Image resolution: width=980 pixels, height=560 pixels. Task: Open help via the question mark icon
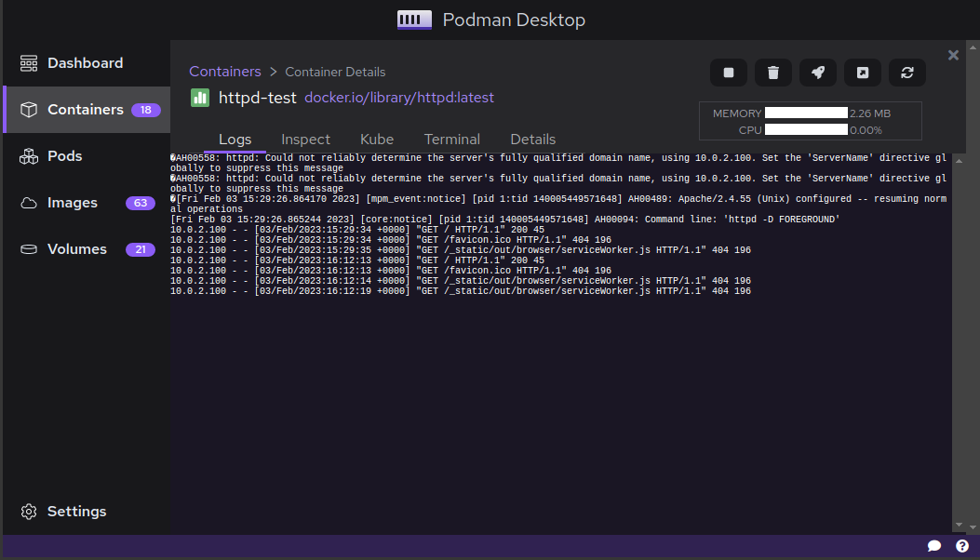962,546
